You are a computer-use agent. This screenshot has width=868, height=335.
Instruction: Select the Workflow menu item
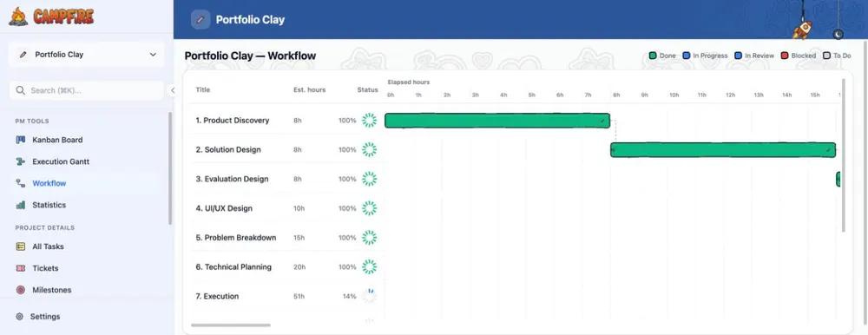point(87,183)
